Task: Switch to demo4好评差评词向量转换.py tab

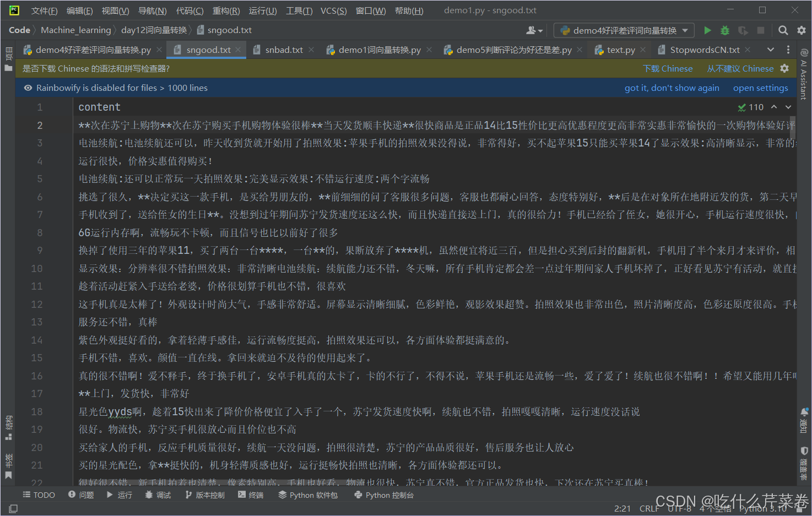Action: click(93, 50)
